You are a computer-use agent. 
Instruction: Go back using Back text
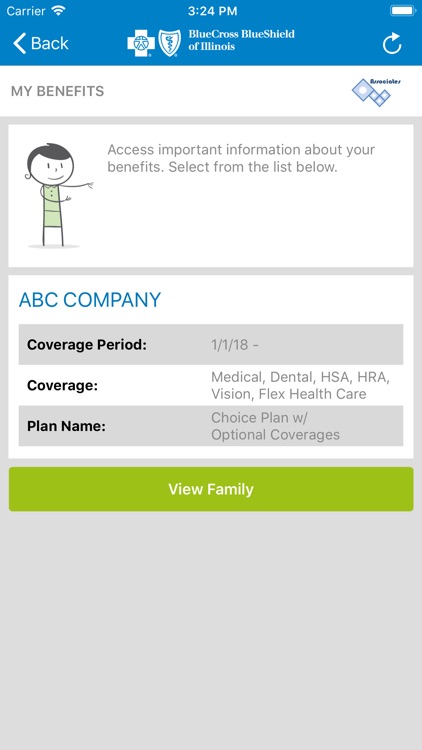pyautogui.click(x=50, y=44)
